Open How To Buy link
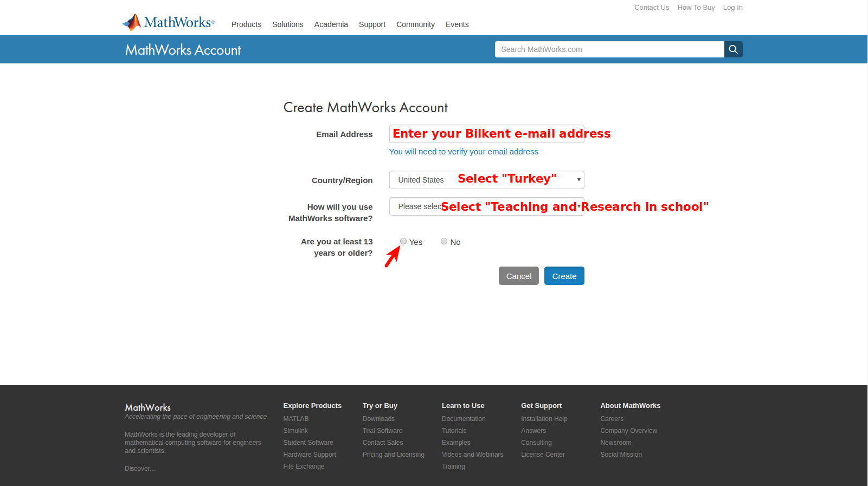The width and height of the screenshot is (868, 486). point(696,8)
